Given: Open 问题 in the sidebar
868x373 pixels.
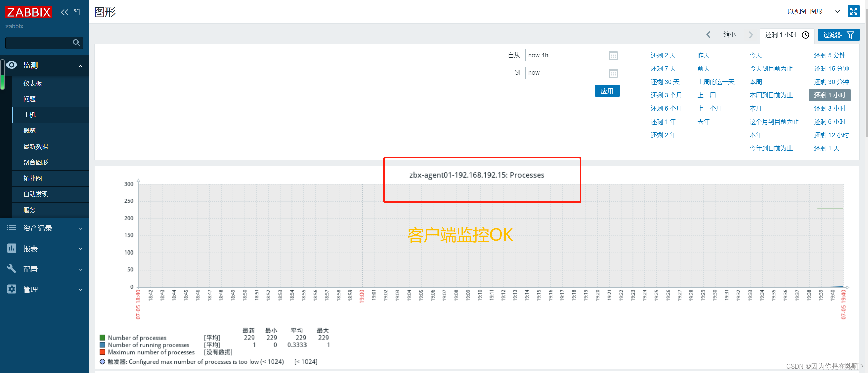Looking at the screenshot, I should click(x=50, y=99).
